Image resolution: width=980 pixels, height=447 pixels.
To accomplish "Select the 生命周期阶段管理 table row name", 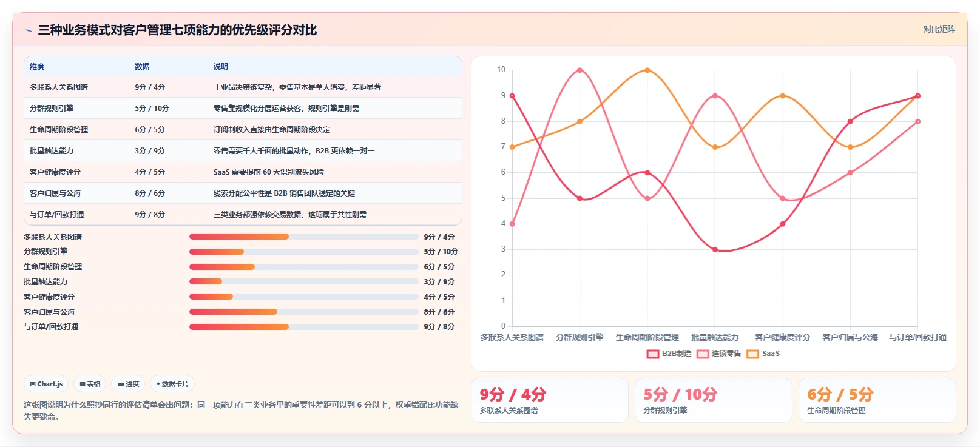I will [59, 130].
